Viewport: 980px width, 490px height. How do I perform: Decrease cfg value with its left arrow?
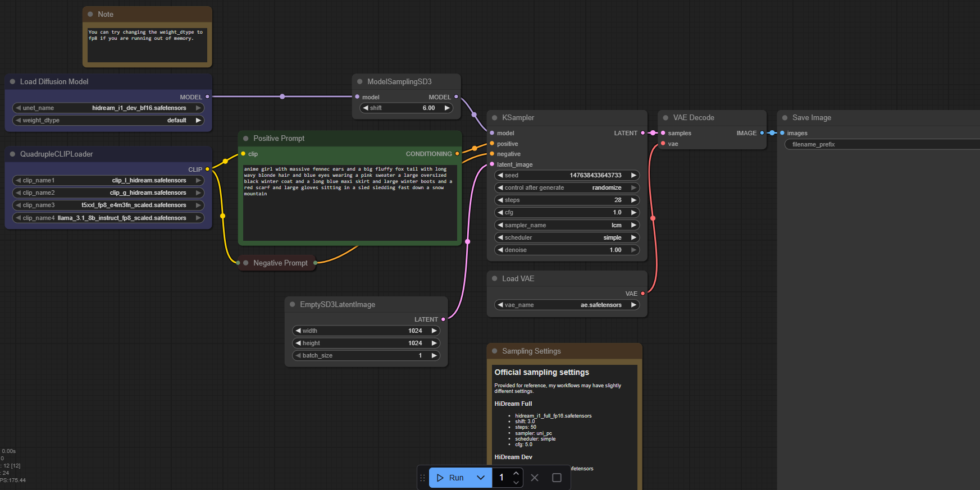point(500,213)
